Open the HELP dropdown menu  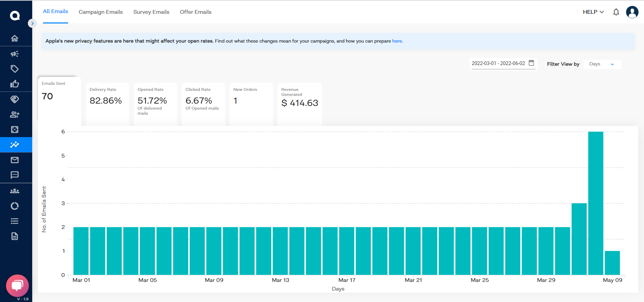click(593, 12)
